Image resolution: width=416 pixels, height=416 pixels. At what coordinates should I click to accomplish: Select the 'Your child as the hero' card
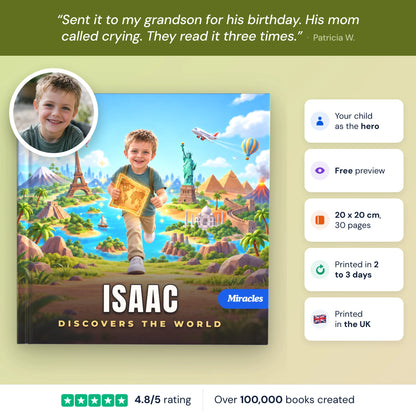[x=354, y=121]
